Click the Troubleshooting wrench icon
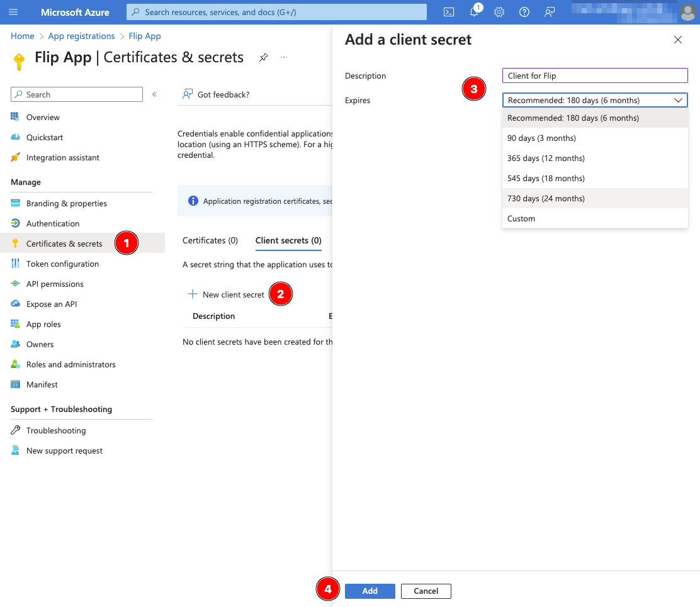 (15, 430)
